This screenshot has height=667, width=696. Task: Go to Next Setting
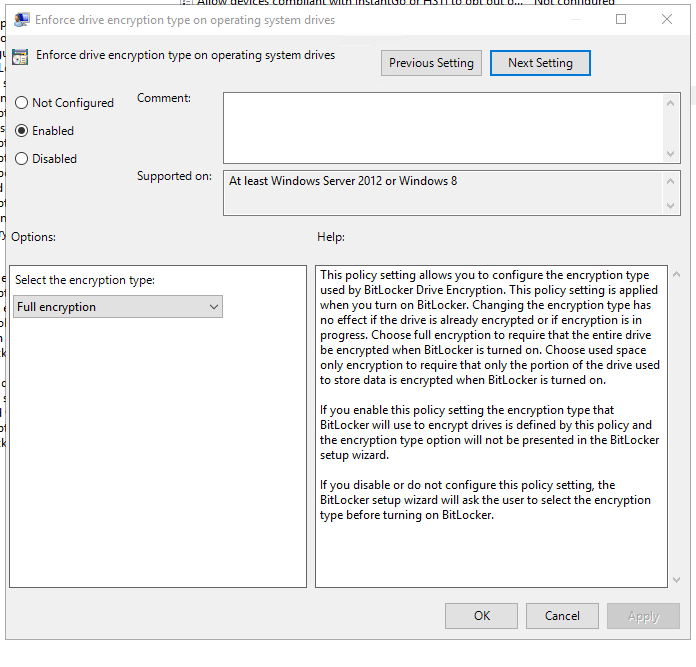click(x=540, y=63)
